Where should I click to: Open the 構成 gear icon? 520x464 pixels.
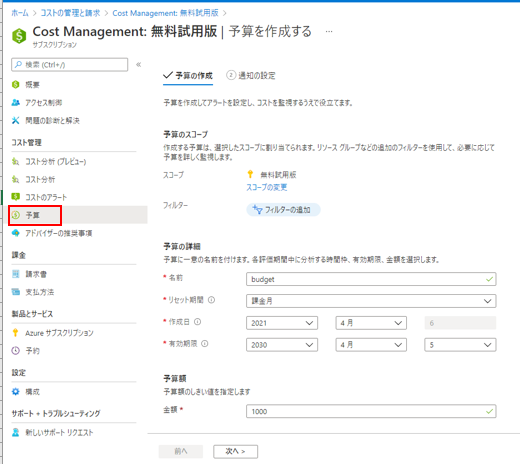click(16, 392)
